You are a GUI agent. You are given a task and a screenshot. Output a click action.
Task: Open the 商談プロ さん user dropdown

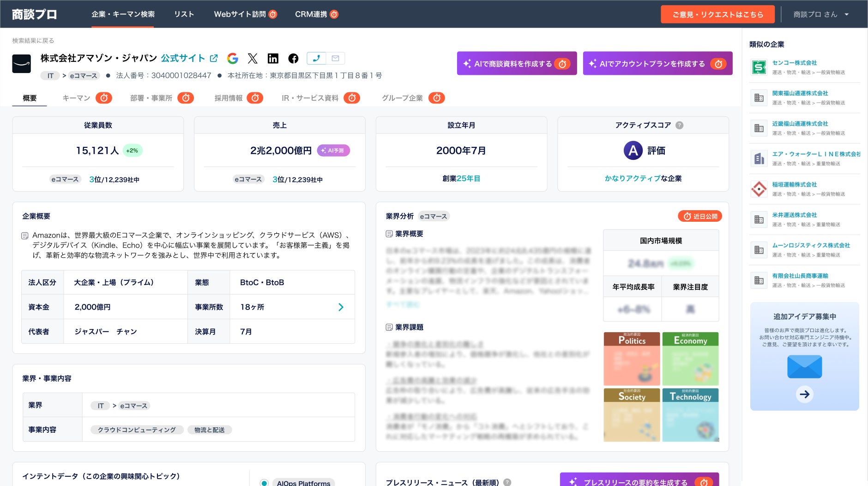[x=821, y=14]
